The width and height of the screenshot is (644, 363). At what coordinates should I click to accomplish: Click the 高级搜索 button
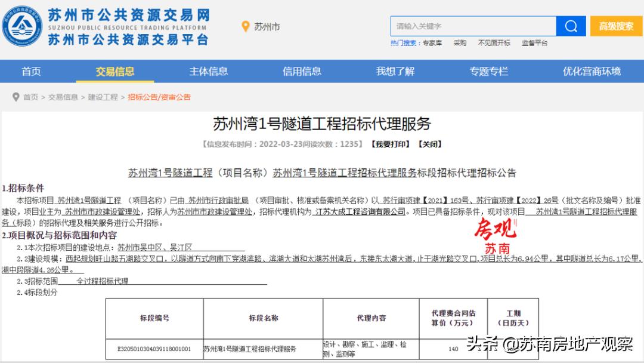click(615, 26)
